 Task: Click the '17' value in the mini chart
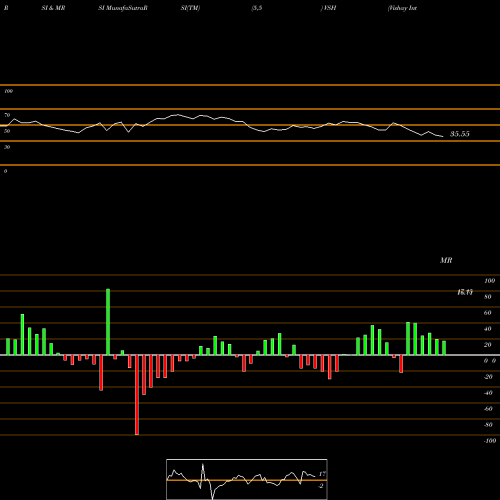(322, 474)
